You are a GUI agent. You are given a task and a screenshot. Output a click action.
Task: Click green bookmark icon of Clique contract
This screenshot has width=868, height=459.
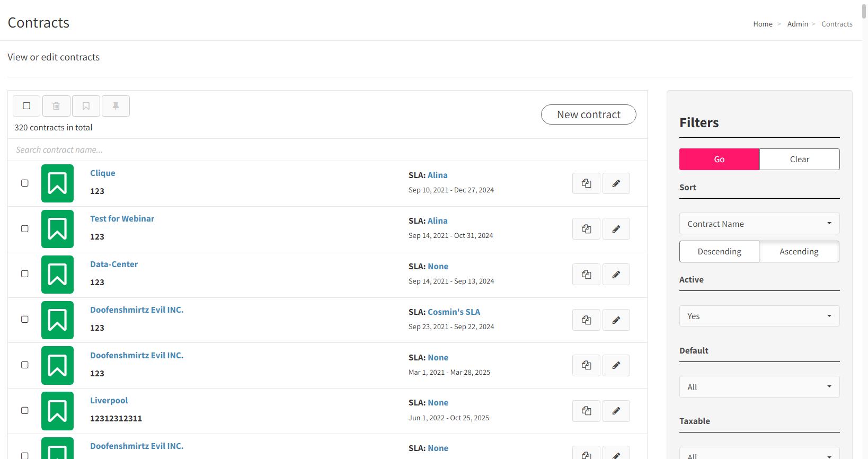pyautogui.click(x=57, y=183)
